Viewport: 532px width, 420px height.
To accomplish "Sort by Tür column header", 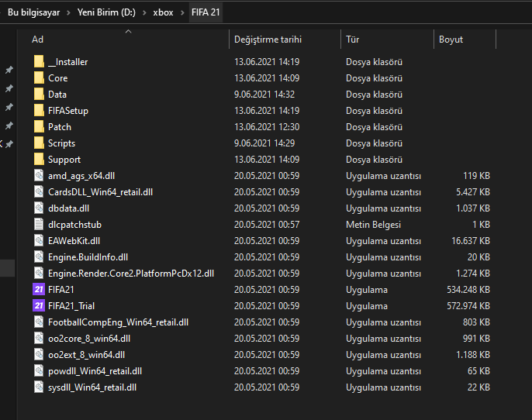I will [x=353, y=40].
